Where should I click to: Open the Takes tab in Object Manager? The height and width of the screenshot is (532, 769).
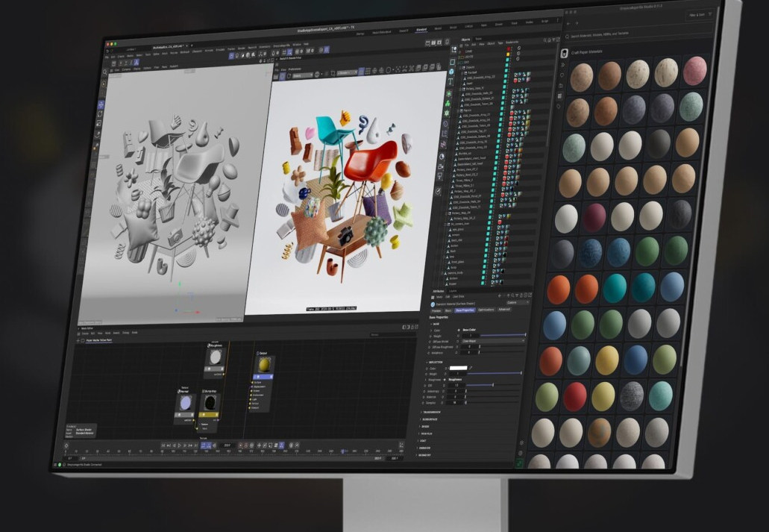click(x=478, y=39)
